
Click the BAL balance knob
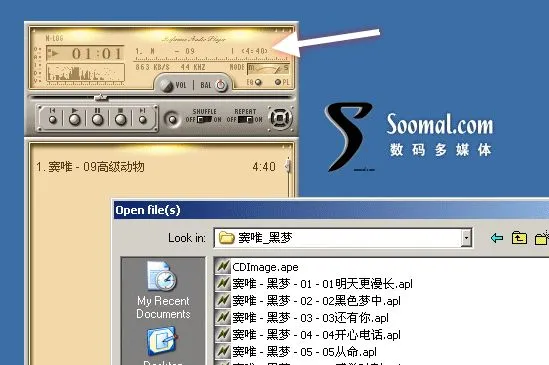(221, 85)
